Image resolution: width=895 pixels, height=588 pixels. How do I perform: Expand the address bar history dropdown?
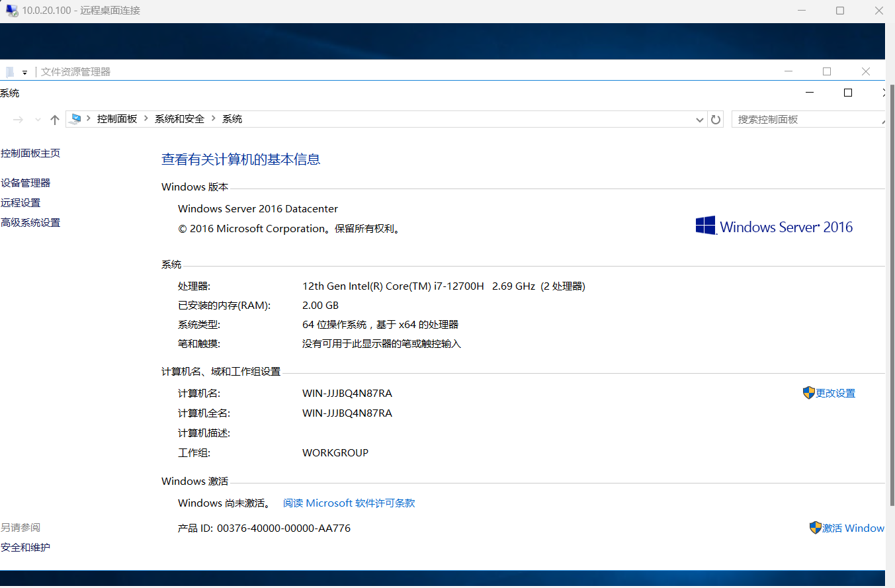[x=701, y=120]
